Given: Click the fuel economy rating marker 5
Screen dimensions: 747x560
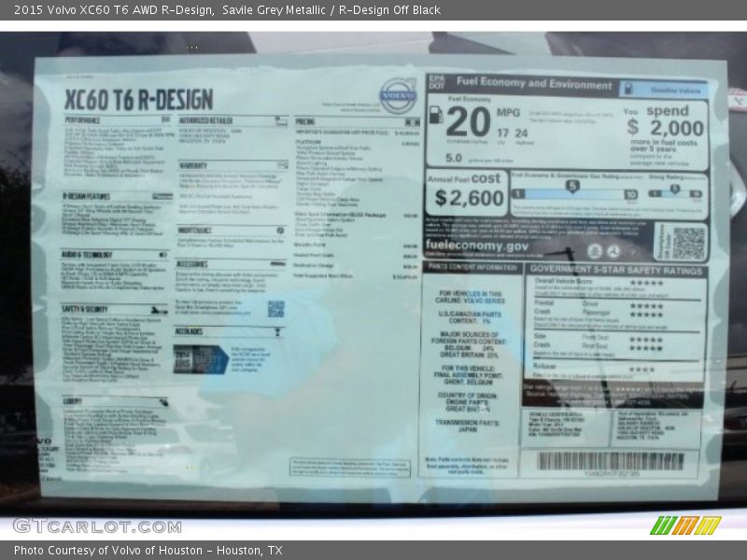Looking at the screenshot, I should point(572,187).
